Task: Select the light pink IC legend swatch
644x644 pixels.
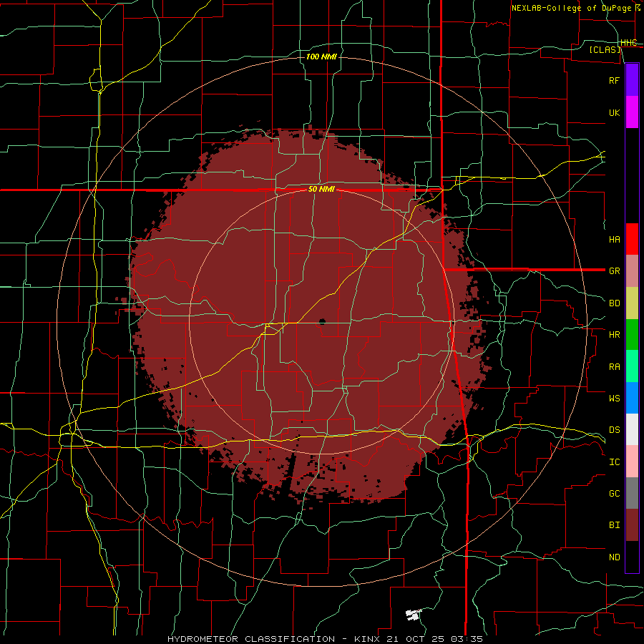Action: (632, 462)
